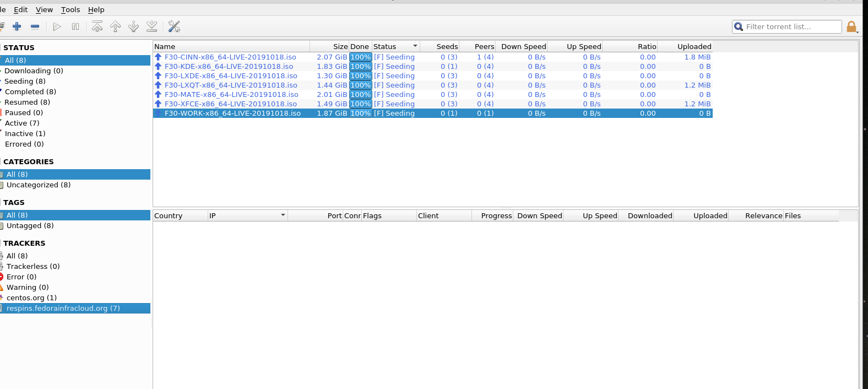Move torrent to top of queue
Image resolution: width=868 pixels, height=389 pixels.
pos(97,26)
